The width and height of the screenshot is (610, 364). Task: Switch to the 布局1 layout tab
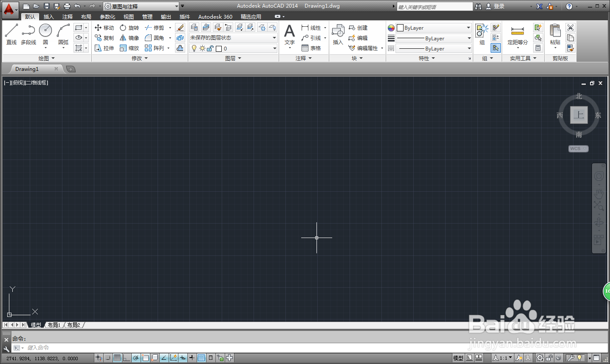[x=54, y=325]
